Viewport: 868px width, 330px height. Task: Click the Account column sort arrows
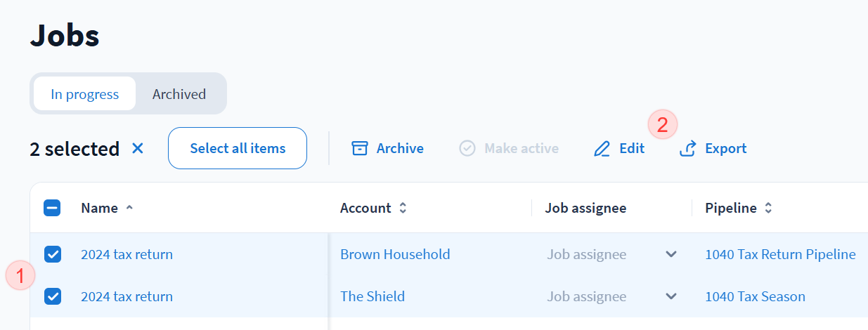coord(403,208)
